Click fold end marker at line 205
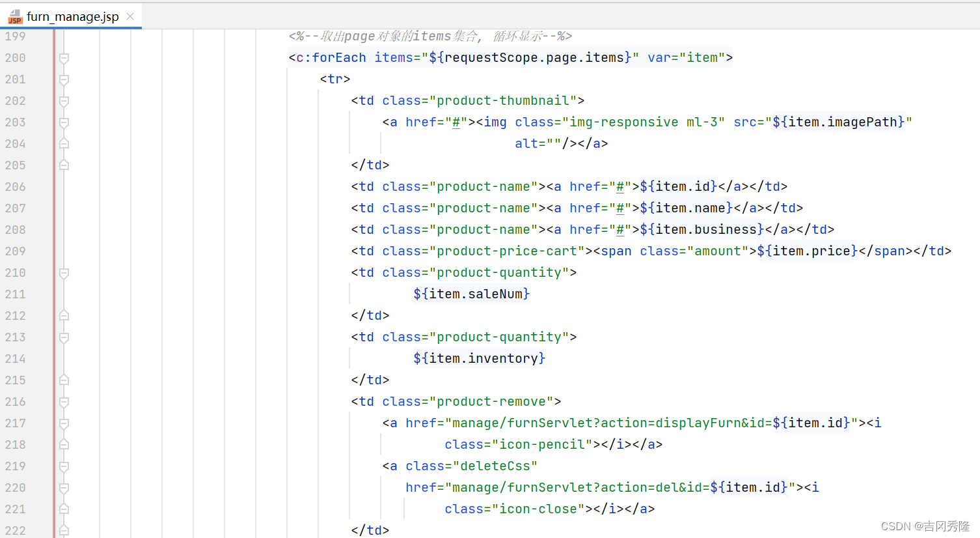 [64, 165]
